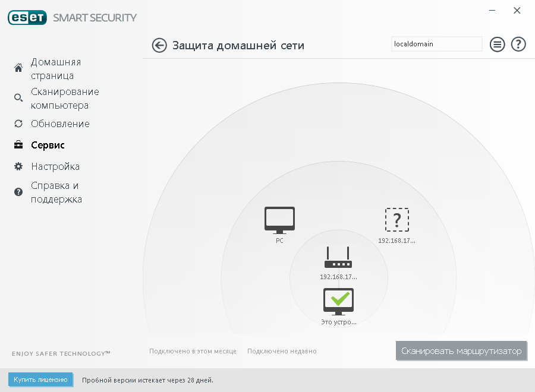Click Купить лицензию button
Screen dimensions: 535x392
point(40,380)
